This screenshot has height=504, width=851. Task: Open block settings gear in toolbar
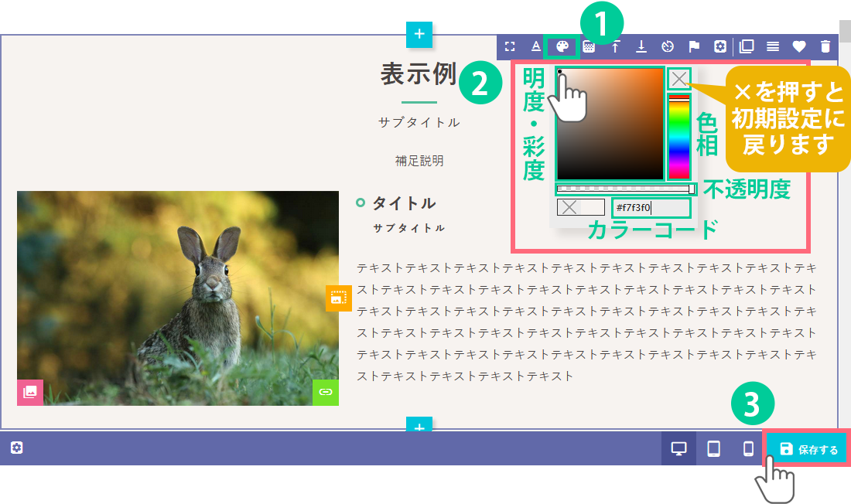tap(720, 46)
